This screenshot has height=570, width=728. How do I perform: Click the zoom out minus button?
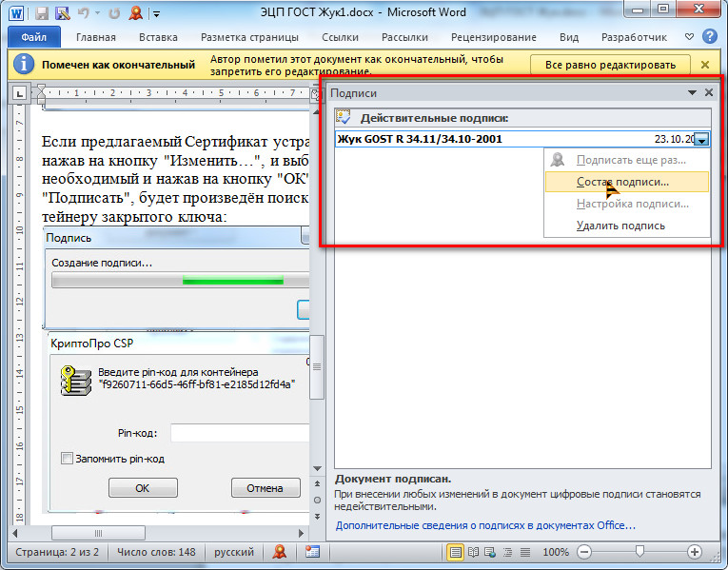584,552
